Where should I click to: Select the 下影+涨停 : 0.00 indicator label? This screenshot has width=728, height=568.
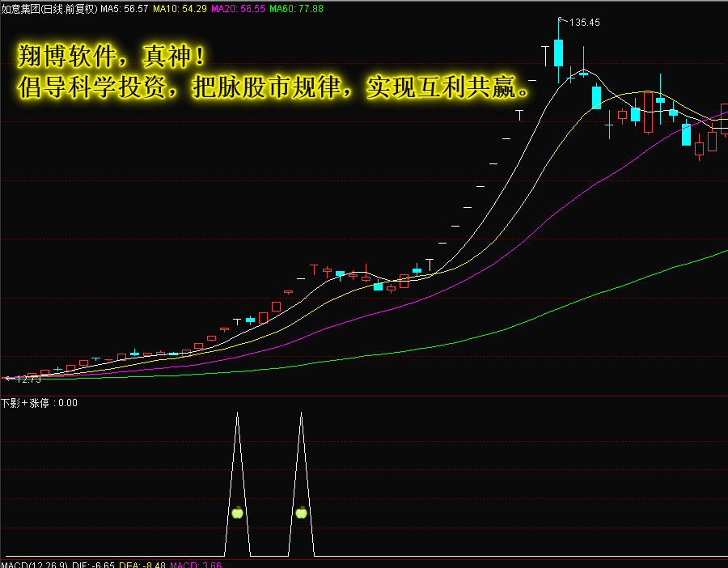click(39, 403)
